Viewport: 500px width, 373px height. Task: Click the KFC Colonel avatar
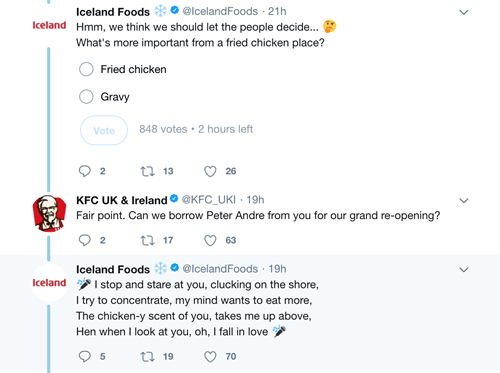click(x=49, y=213)
